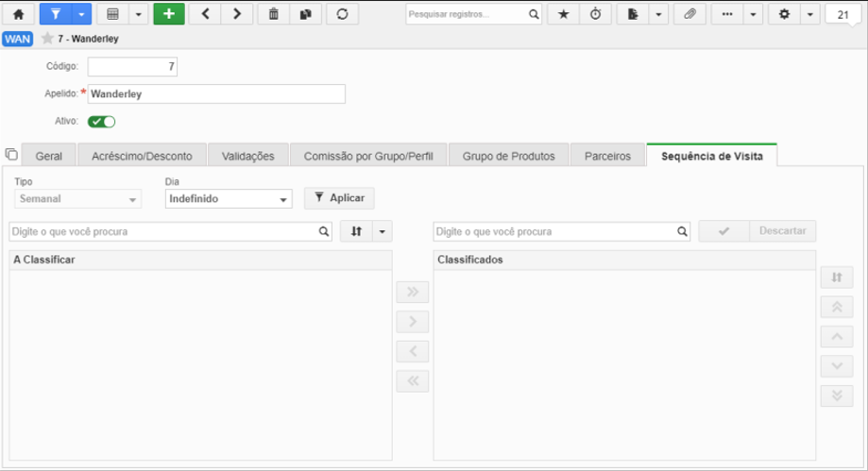Click the Descartar button
This screenshot has height=471, width=868.
pos(782,231)
